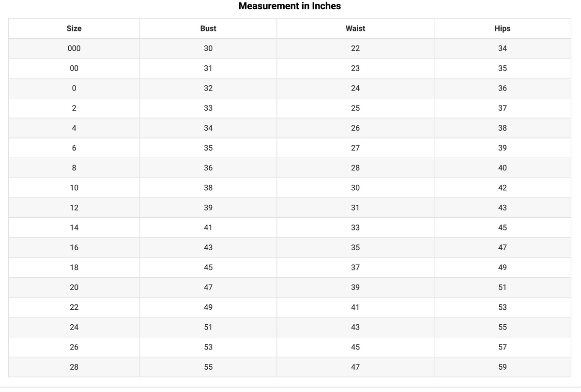581x392 pixels.
Task: Select hips value 49 for size 18
Action: [x=503, y=267]
